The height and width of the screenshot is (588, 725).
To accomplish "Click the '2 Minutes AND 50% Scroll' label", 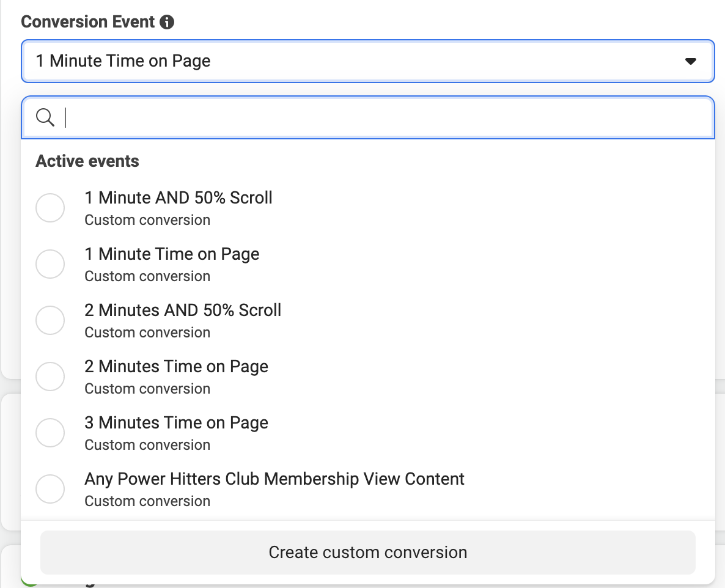I will (x=183, y=310).
